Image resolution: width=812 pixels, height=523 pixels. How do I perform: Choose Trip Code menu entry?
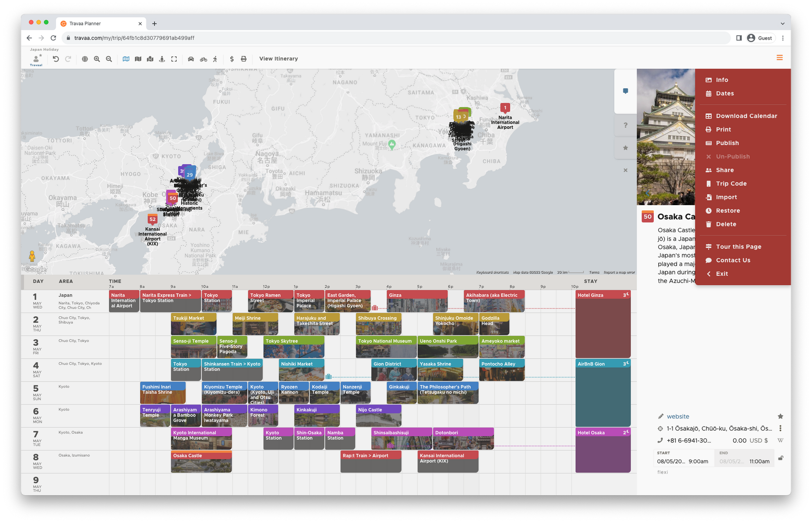731,183
